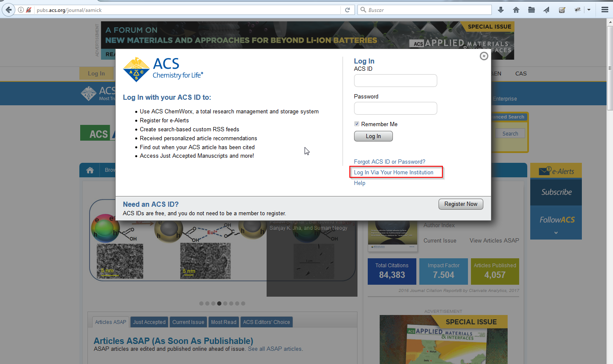Switch to the Most Read tab
This screenshot has height=364, width=613.
pyautogui.click(x=224, y=322)
